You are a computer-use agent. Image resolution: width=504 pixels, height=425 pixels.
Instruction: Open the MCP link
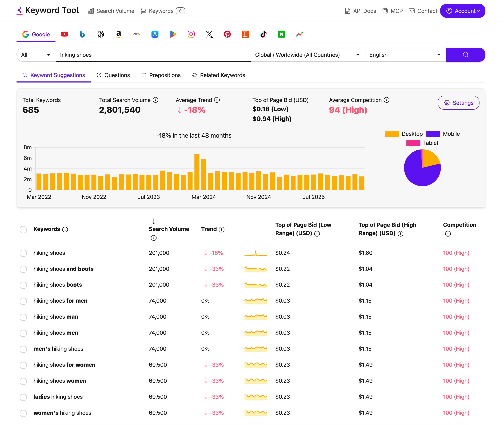pos(393,11)
